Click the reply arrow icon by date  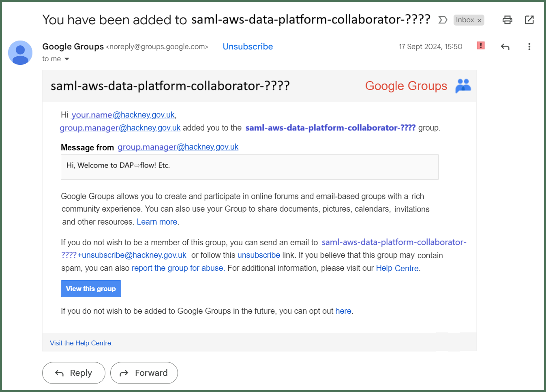point(505,47)
